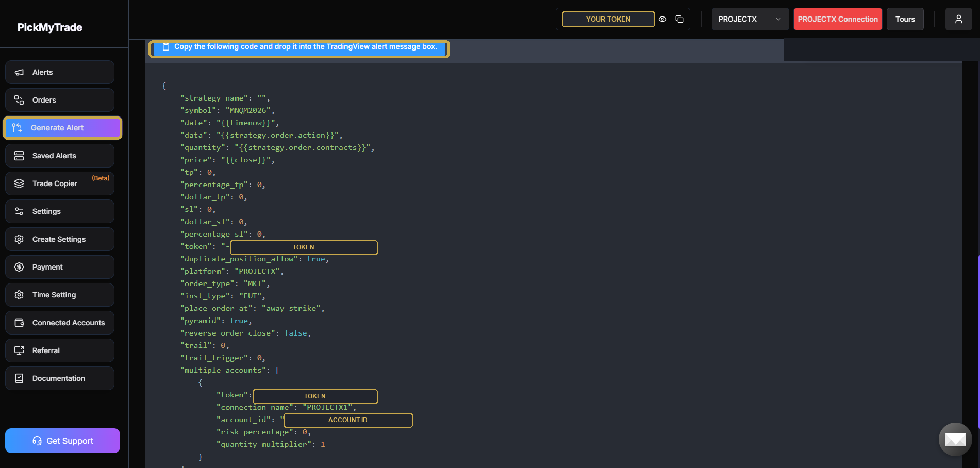Click the Connected Accounts wallet icon

click(19, 323)
